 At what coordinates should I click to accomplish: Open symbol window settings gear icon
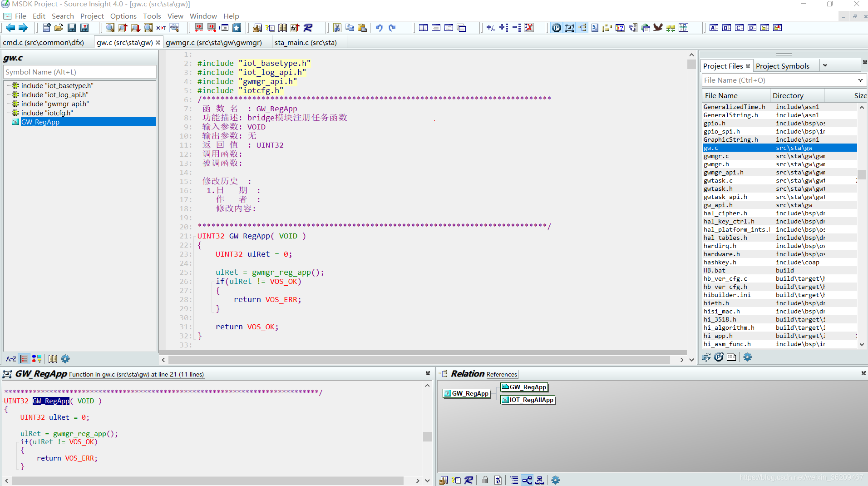point(65,359)
